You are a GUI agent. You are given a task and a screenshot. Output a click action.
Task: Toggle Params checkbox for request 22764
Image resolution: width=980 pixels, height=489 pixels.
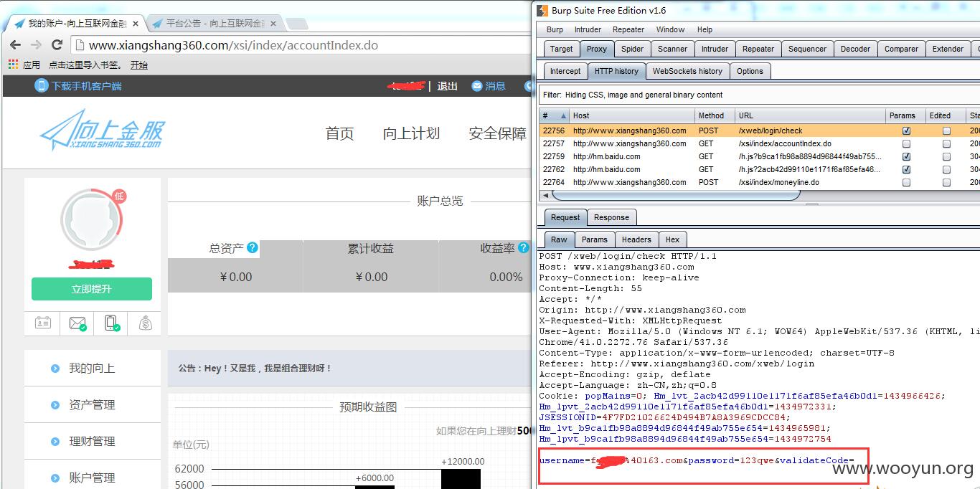click(x=906, y=183)
